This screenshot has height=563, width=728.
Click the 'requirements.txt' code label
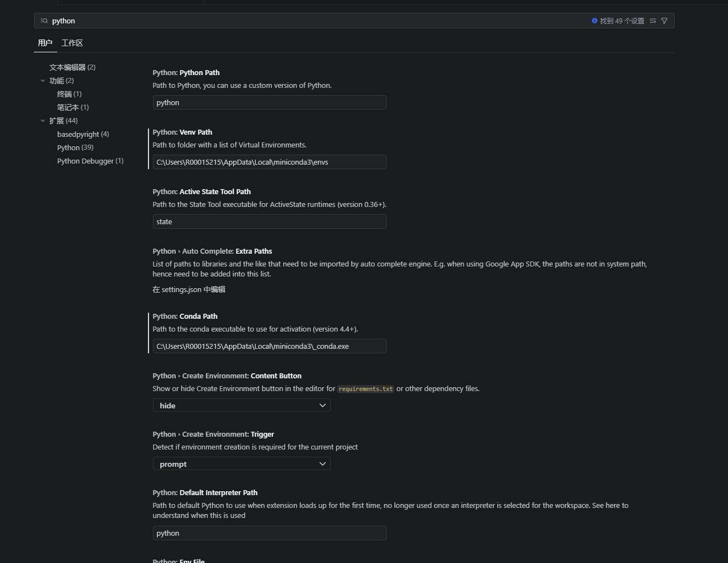coord(365,389)
